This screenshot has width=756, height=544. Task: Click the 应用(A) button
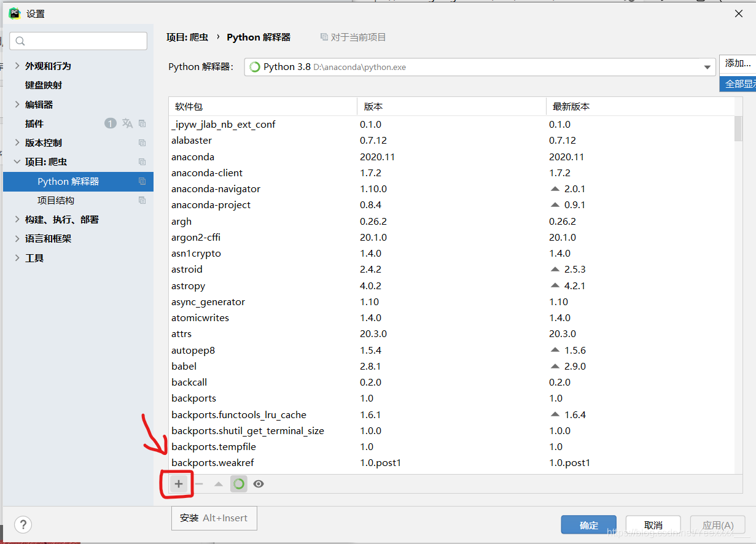[x=718, y=525]
